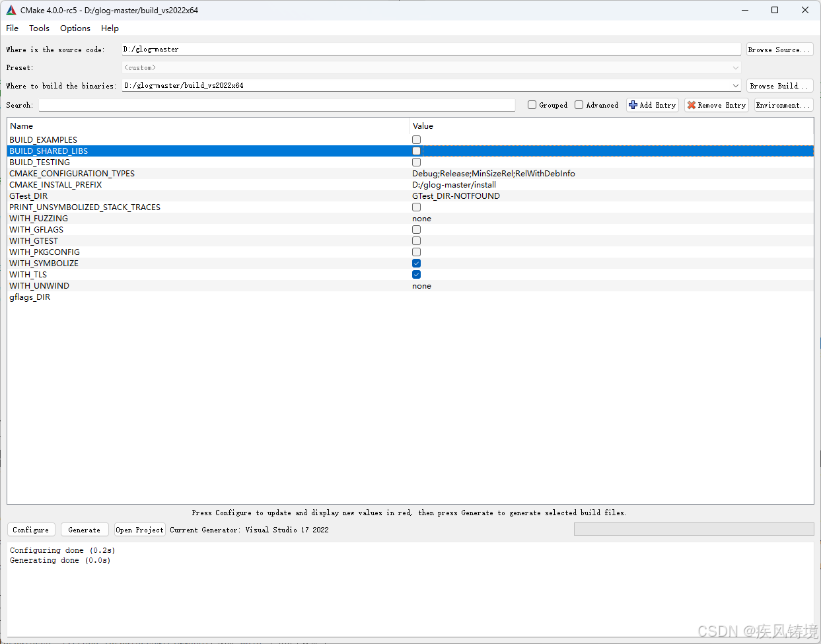Toggle the BUILD_SHARED_LIBS checkbox
Screen dimensions: 821x644
pyautogui.click(x=416, y=151)
